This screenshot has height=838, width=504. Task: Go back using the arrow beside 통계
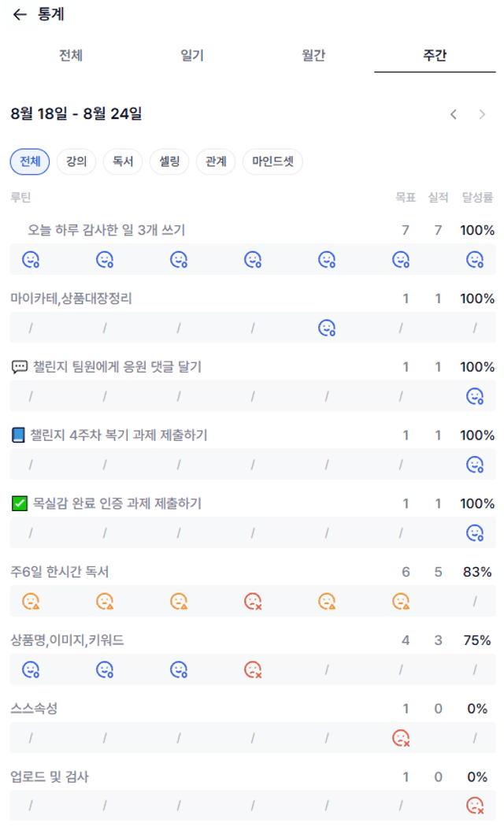coord(20,14)
